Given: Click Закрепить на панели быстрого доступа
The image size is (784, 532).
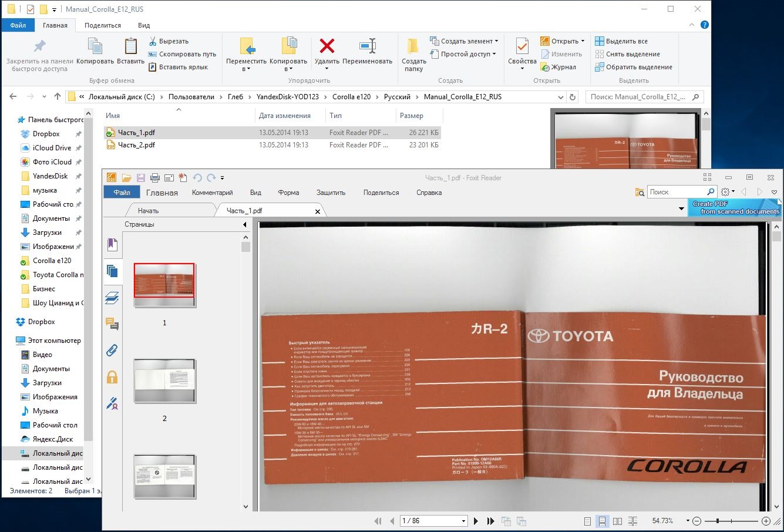Looking at the screenshot, I should 39,56.
